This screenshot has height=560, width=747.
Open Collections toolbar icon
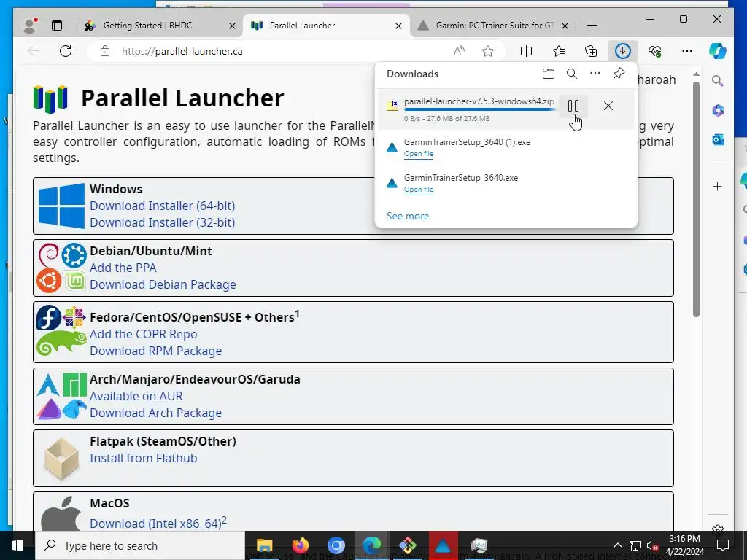[591, 51]
